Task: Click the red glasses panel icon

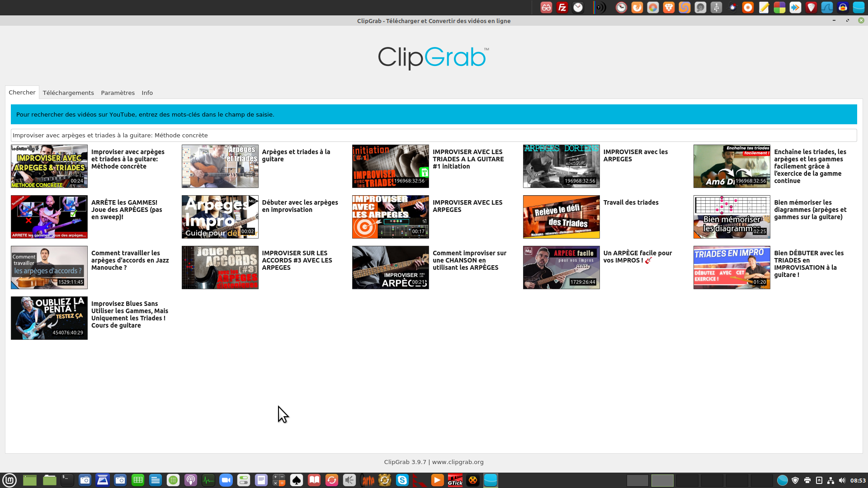Action: coord(546,7)
